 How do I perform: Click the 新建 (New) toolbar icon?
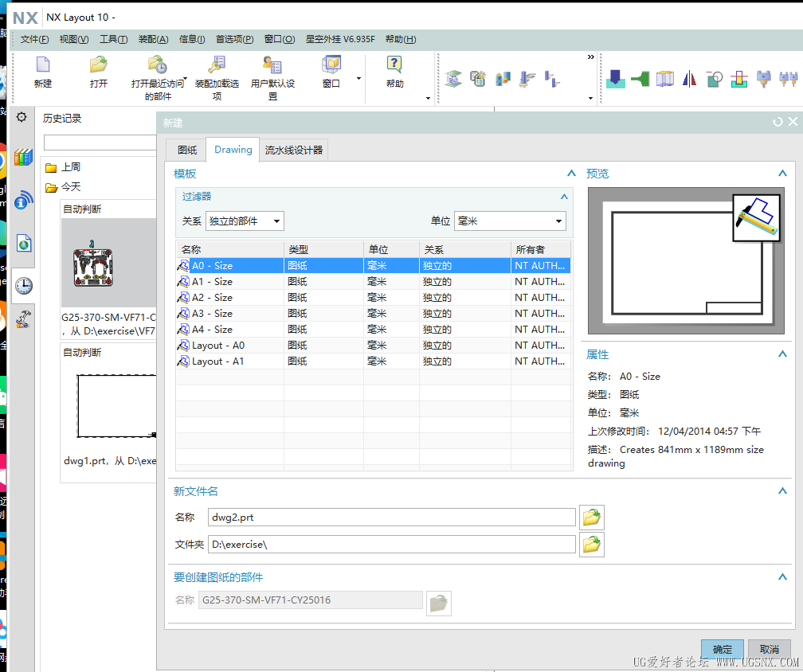43,65
